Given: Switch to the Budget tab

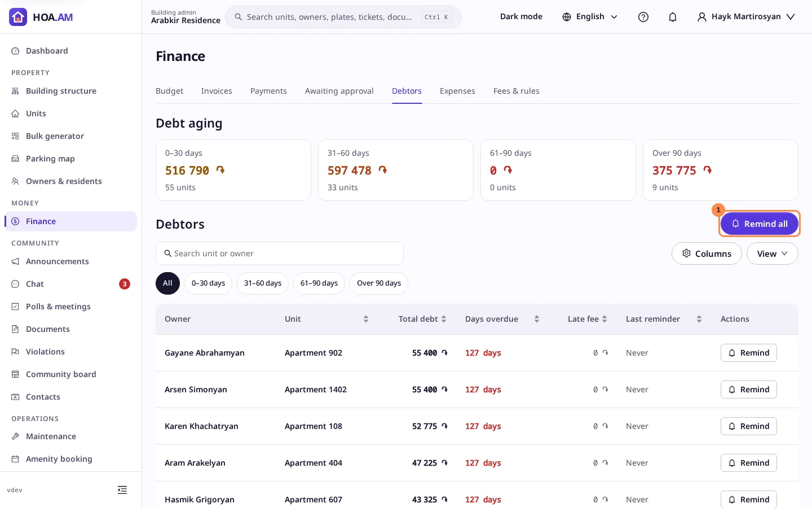Looking at the screenshot, I should (169, 91).
